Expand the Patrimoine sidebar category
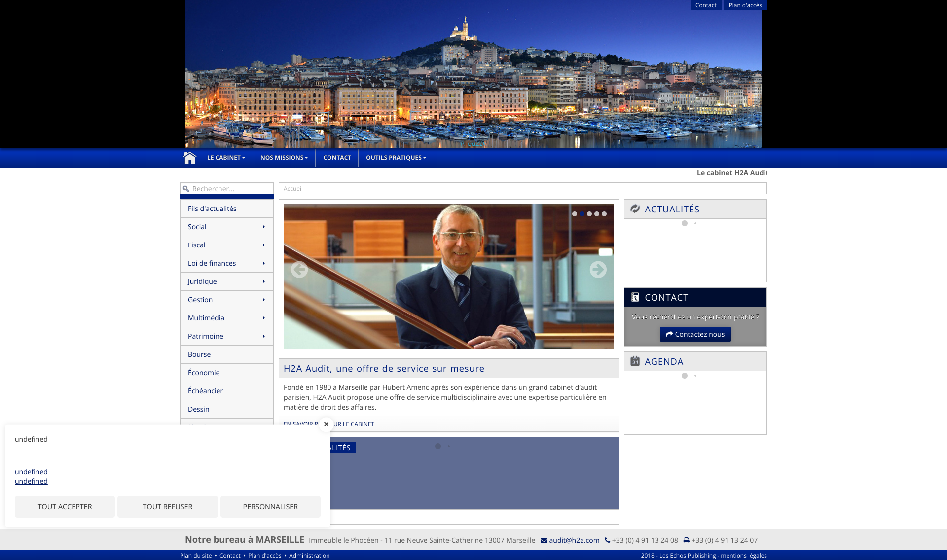Image resolution: width=947 pixels, height=560 pixels. pyautogui.click(x=227, y=336)
